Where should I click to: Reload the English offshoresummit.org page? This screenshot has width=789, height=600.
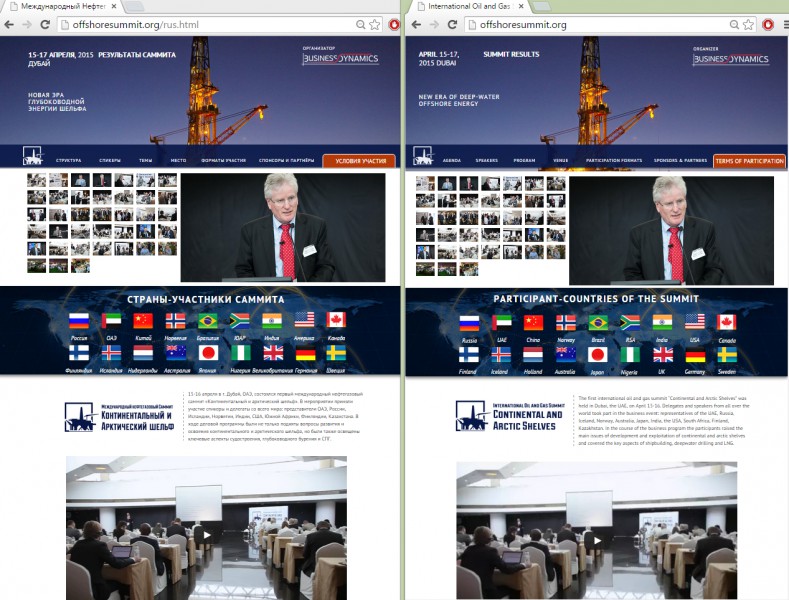452,25
